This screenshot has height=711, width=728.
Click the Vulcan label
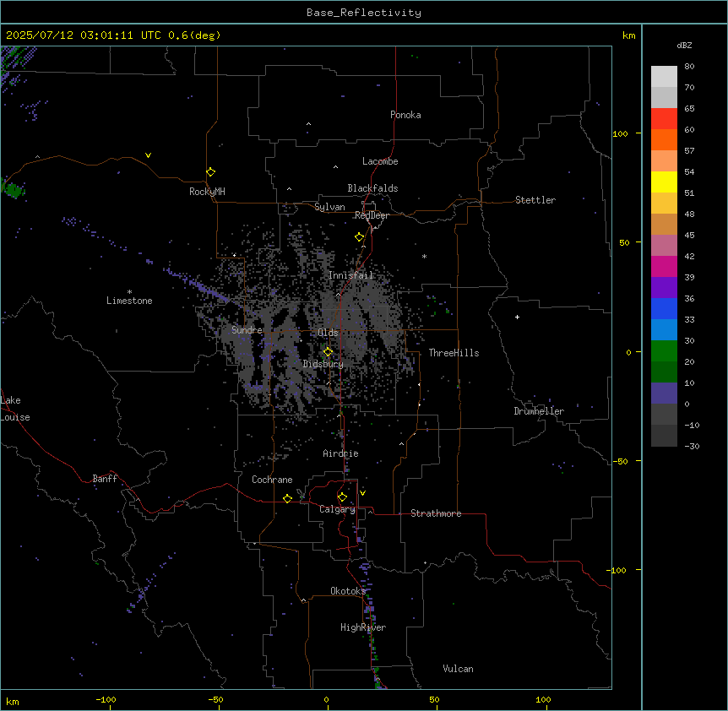tap(458, 669)
